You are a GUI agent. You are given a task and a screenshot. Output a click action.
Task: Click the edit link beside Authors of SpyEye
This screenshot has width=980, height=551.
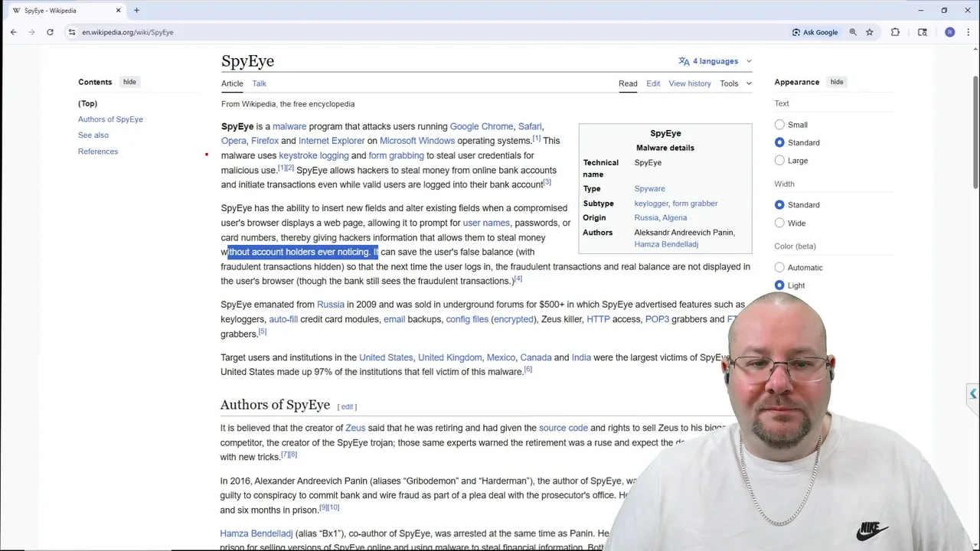[347, 406]
